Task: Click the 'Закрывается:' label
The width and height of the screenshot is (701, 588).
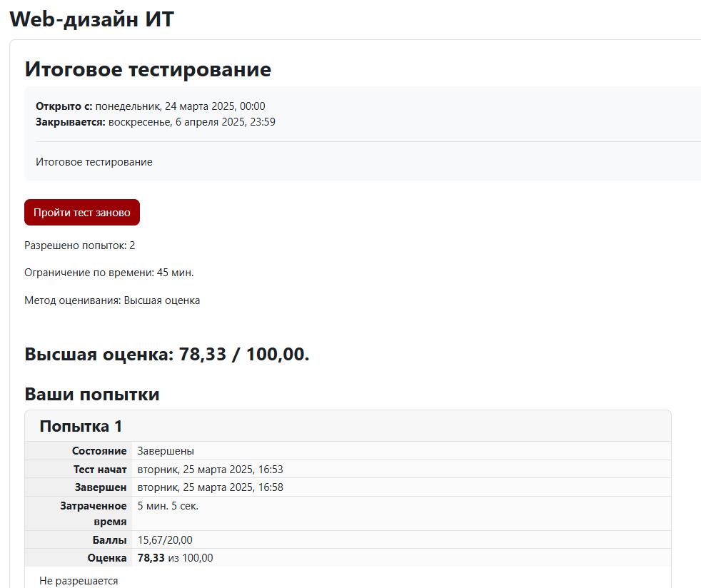Action: pyautogui.click(x=71, y=122)
